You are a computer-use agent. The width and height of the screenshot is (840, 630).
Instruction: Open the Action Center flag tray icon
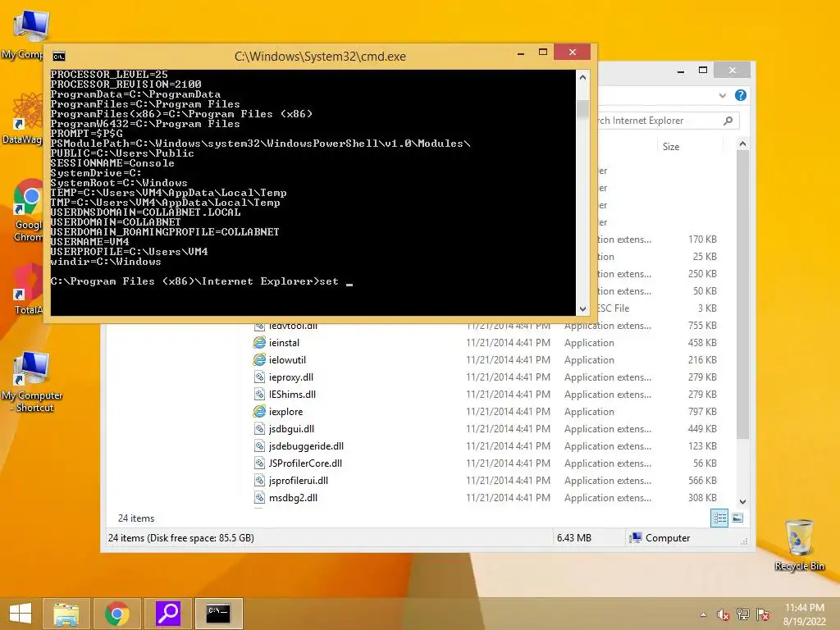pos(763,614)
